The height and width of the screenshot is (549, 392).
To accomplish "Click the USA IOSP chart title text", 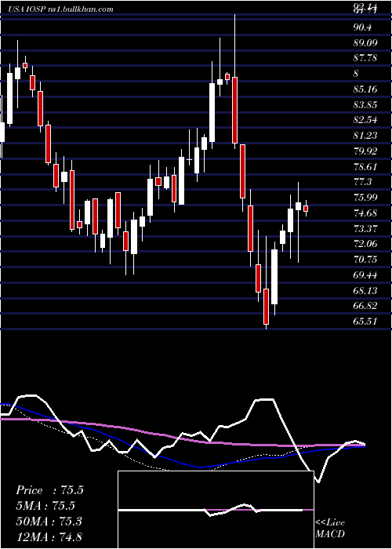I will pos(62,9).
